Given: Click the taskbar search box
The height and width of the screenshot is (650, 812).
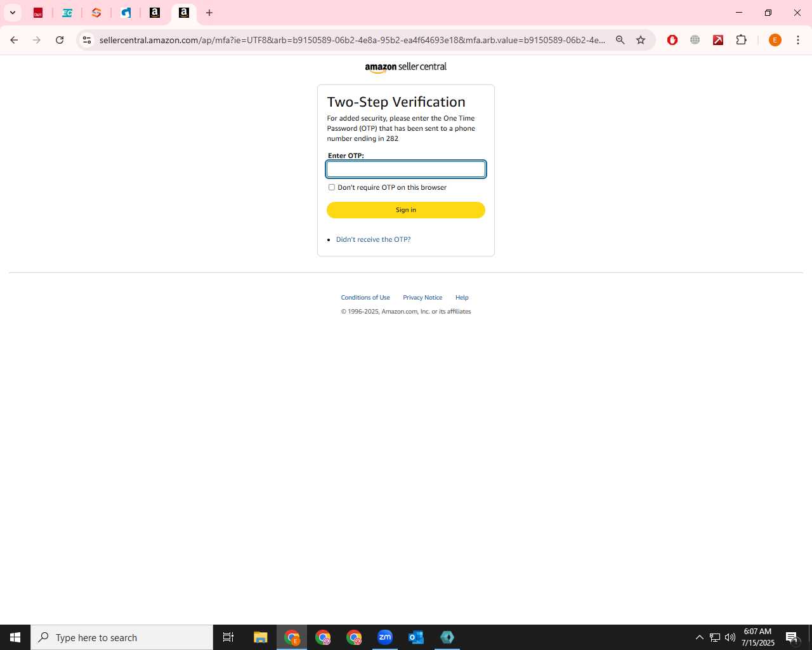Looking at the screenshot, I should [122, 637].
